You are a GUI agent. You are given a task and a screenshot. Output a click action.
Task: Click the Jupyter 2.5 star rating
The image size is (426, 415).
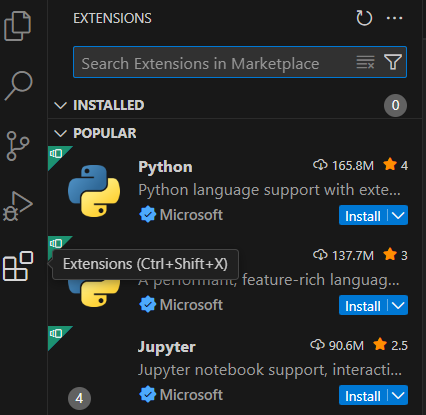[x=390, y=345]
